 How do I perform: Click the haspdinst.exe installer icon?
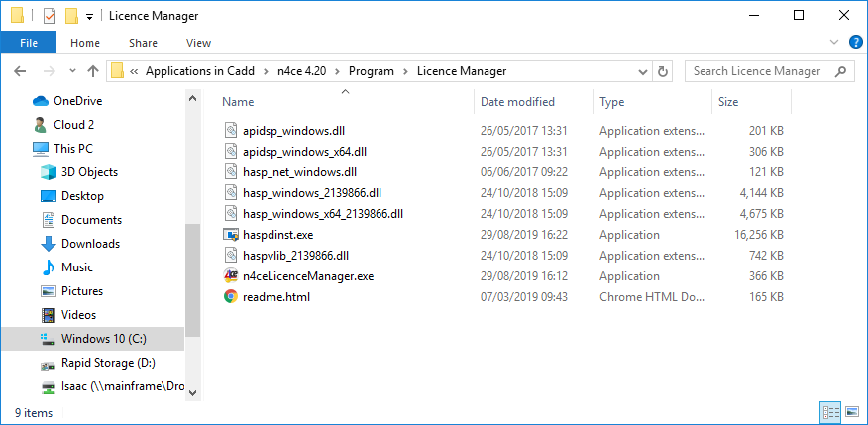pyautogui.click(x=230, y=235)
